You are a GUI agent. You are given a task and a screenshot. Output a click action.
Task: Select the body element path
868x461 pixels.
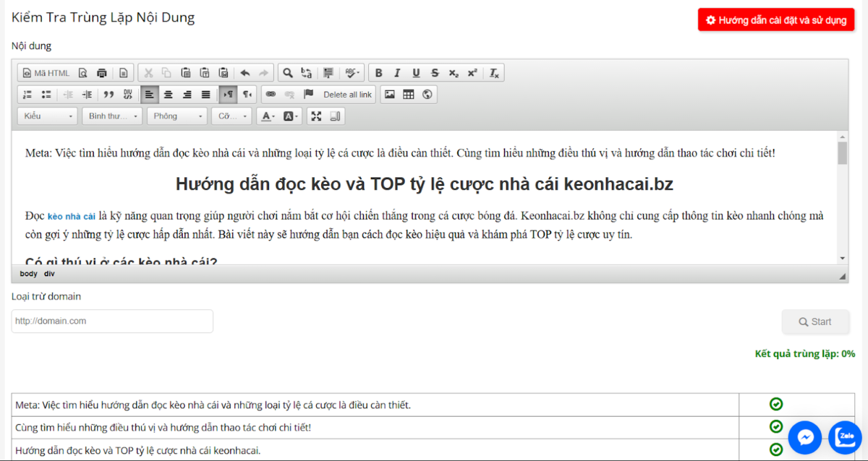(x=28, y=274)
